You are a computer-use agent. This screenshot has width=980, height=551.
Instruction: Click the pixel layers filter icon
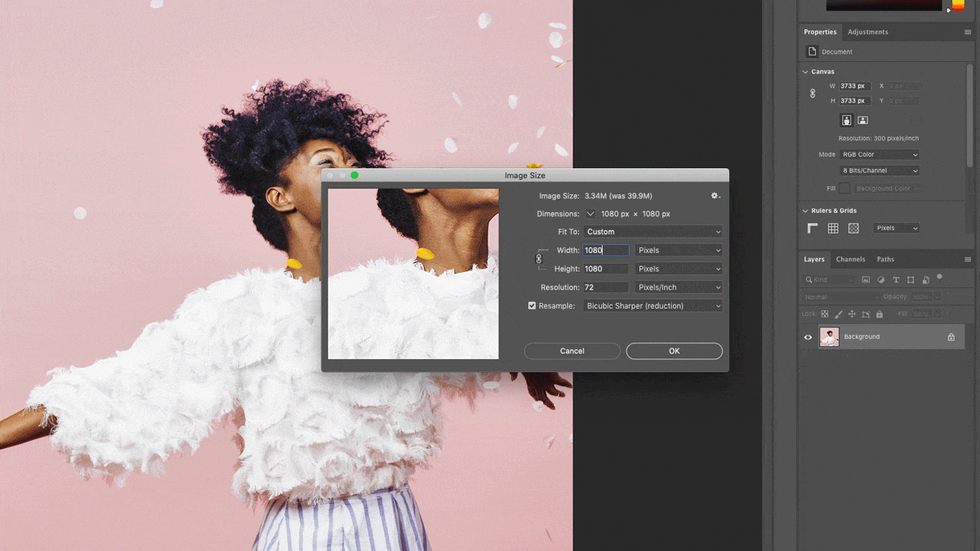click(866, 280)
